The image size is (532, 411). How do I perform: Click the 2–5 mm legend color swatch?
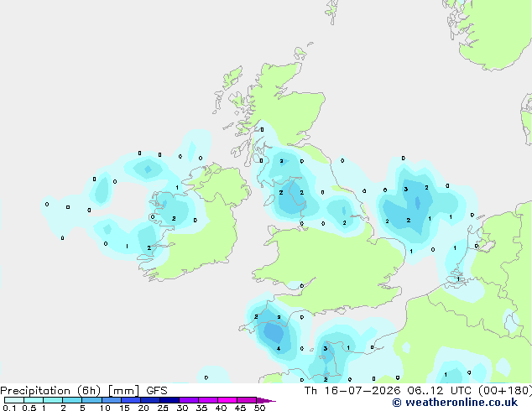72,400
